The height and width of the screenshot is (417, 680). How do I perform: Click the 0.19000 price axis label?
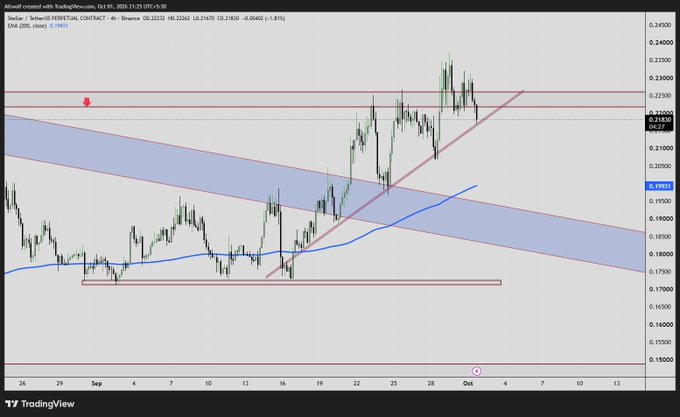point(660,218)
